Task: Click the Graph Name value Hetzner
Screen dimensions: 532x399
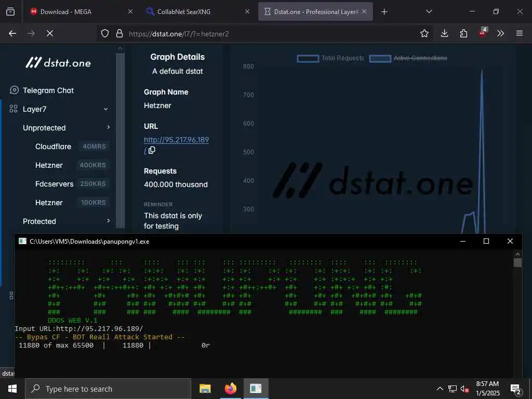Action: 157,105
